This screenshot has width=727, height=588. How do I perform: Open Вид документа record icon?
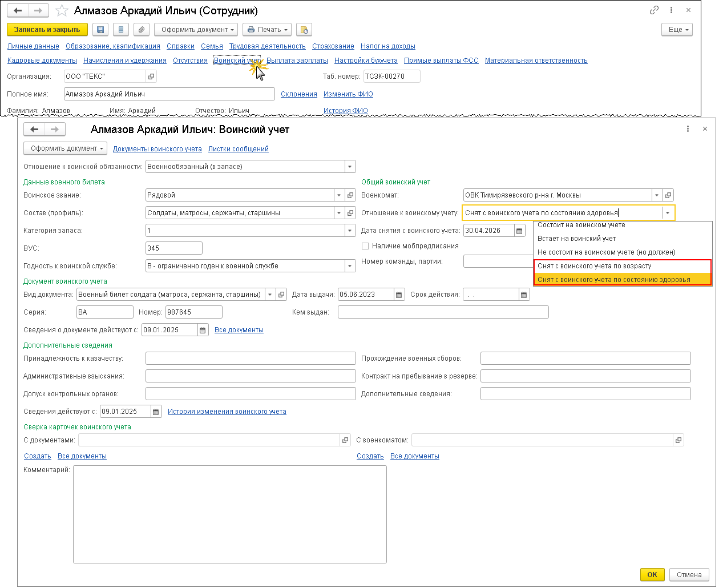tap(281, 295)
